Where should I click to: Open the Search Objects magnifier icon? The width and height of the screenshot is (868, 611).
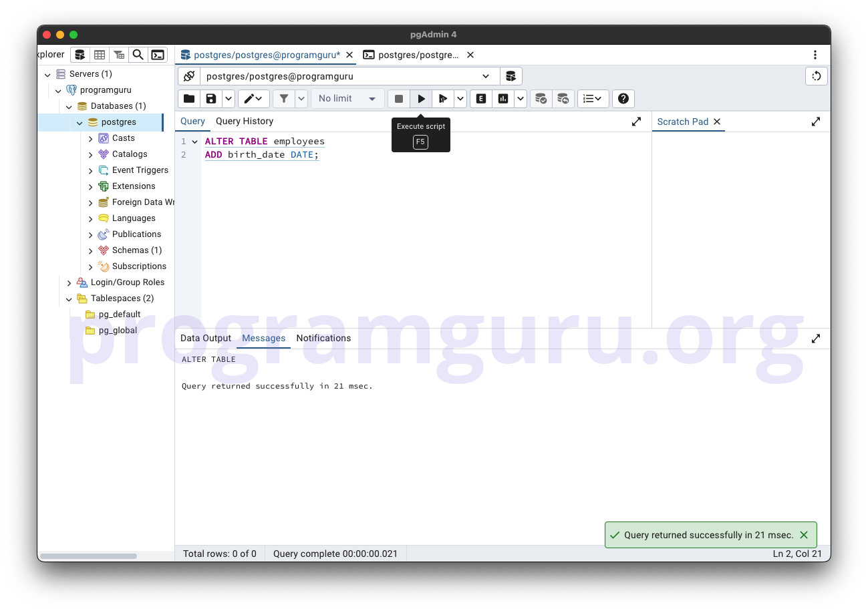pos(138,55)
